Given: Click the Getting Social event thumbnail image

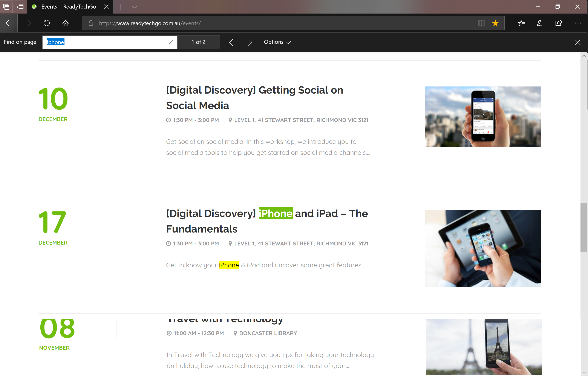Looking at the screenshot, I should tap(483, 116).
